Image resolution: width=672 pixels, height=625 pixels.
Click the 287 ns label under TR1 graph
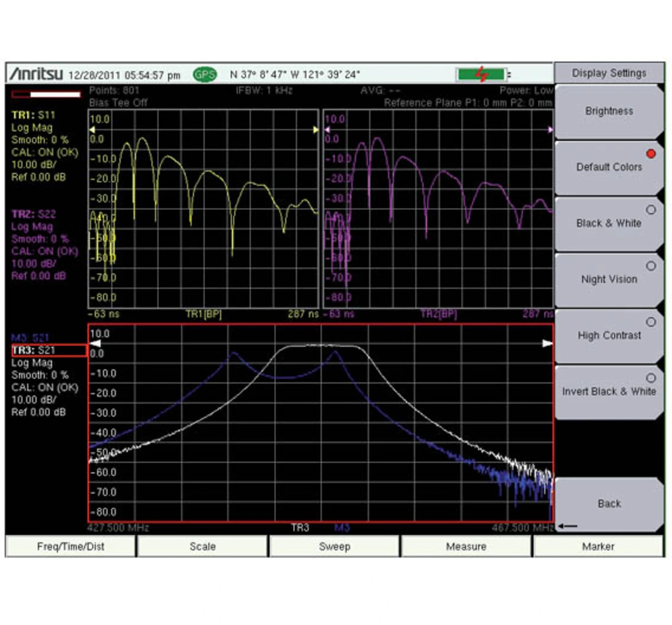click(x=303, y=314)
